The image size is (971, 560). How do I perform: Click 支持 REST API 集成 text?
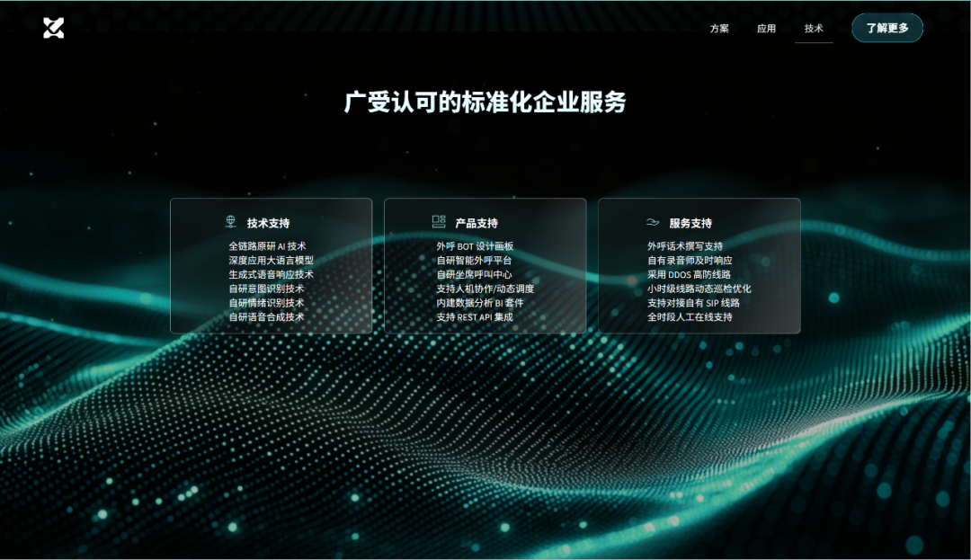(475, 317)
